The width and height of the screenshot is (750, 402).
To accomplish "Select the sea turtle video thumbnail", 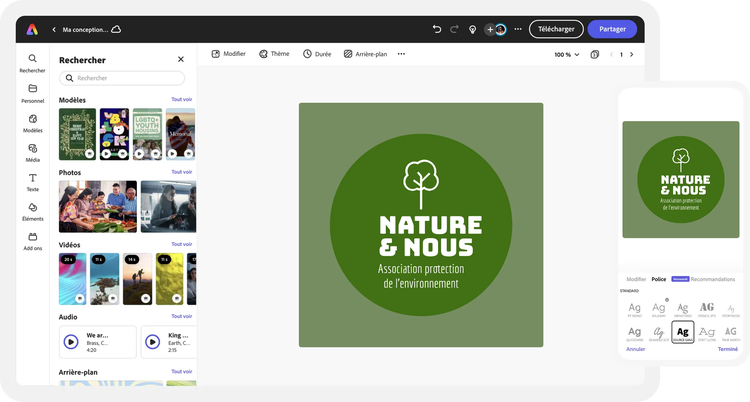I will pyautogui.click(x=105, y=279).
